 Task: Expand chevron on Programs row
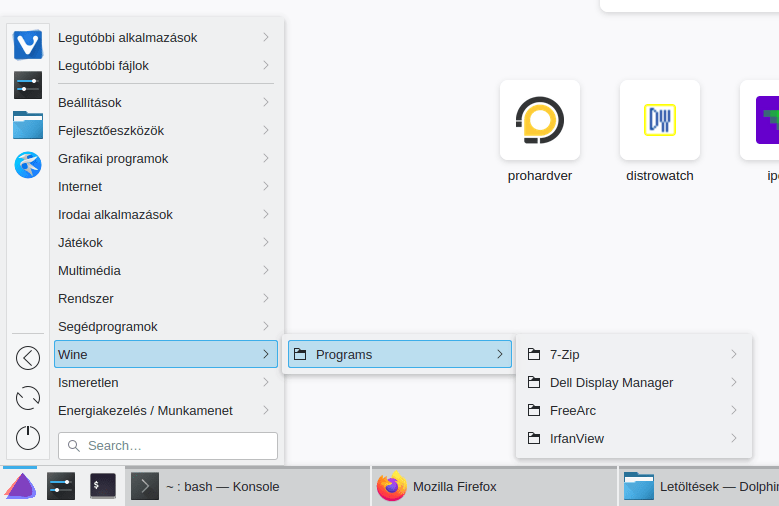pyautogui.click(x=500, y=354)
